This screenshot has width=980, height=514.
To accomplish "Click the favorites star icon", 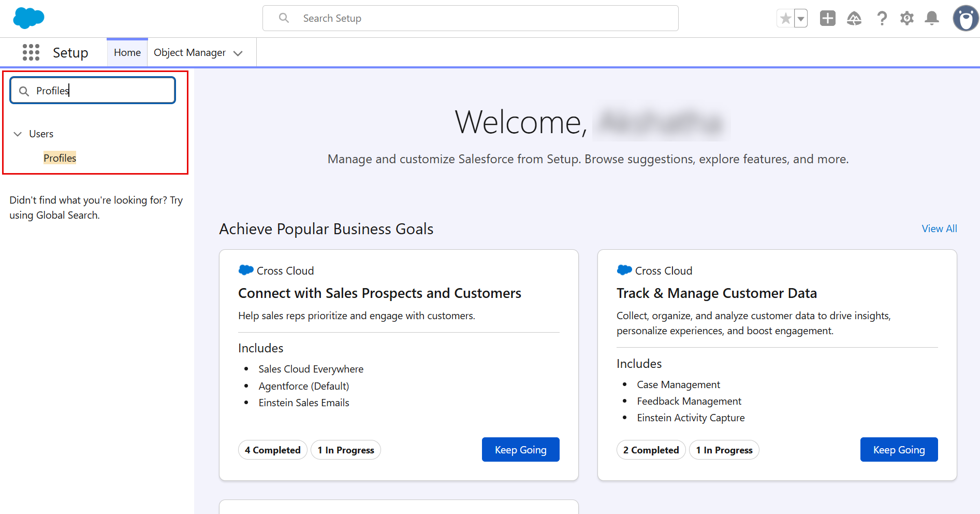I will (x=785, y=19).
